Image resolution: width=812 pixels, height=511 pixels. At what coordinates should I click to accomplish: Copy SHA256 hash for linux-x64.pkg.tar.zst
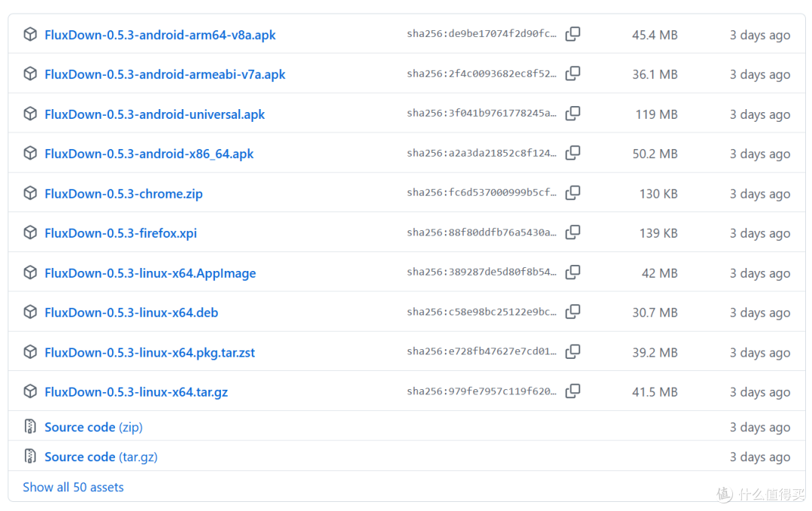point(573,351)
